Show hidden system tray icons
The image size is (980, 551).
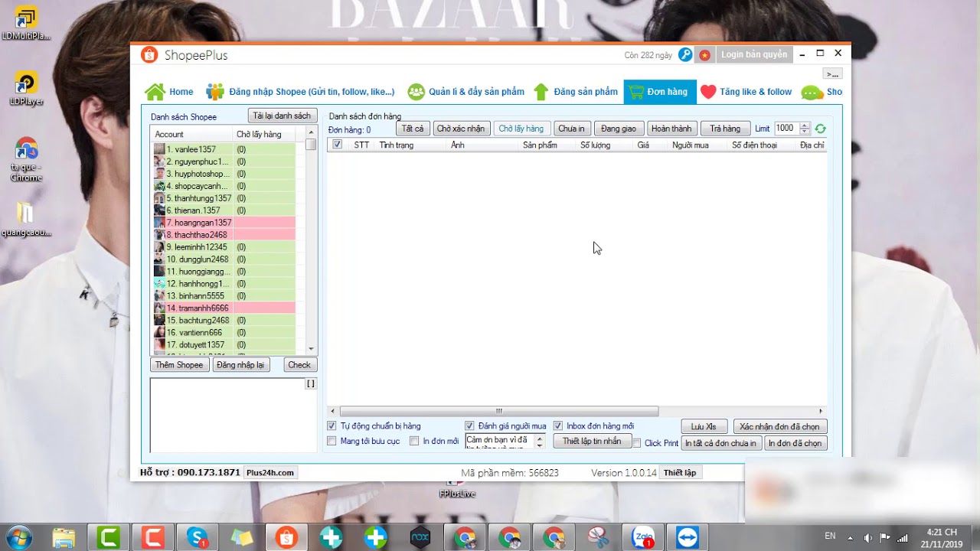click(x=850, y=537)
